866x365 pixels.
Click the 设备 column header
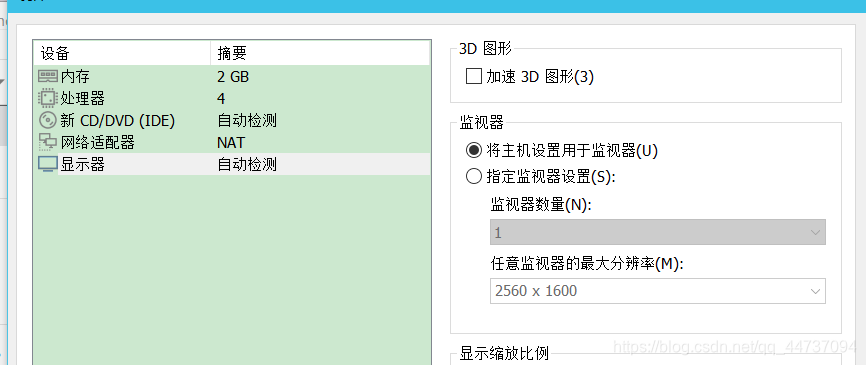click(122, 53)
